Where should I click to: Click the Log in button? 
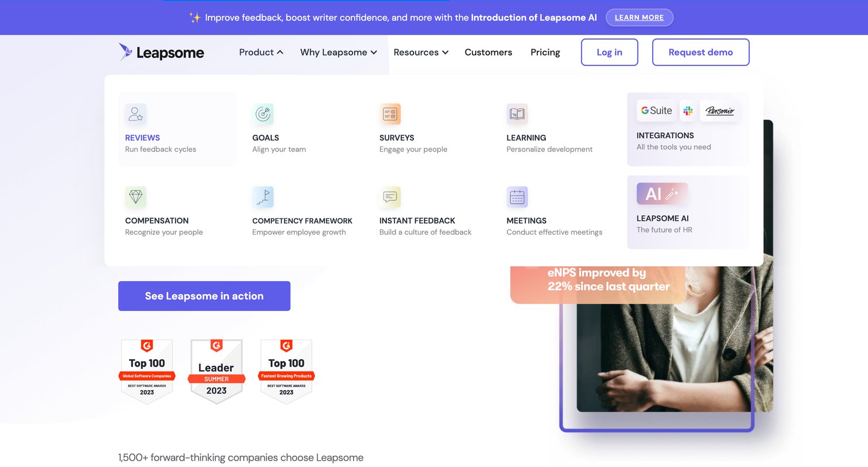click(x=610, y=52)
